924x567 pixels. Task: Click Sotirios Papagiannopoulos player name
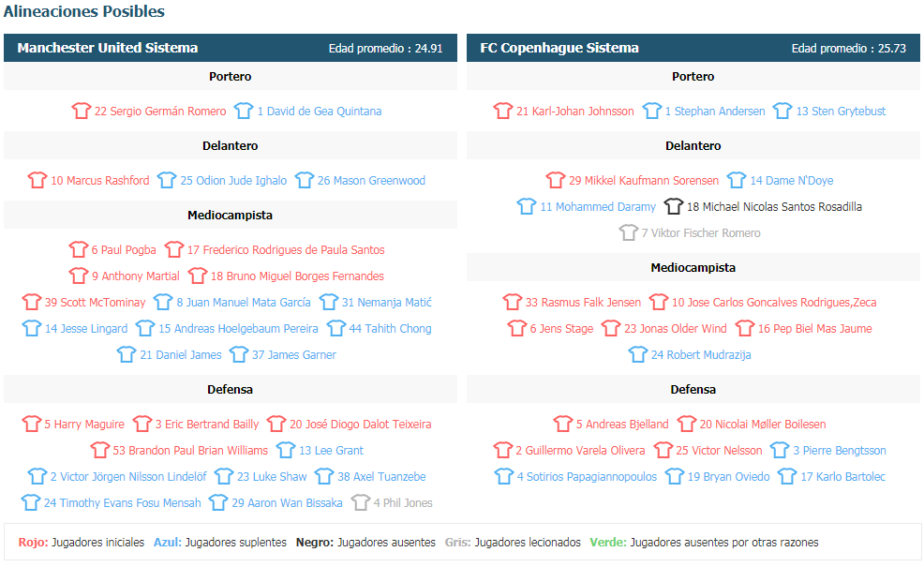pyautogui.click(x=587, y=476)
